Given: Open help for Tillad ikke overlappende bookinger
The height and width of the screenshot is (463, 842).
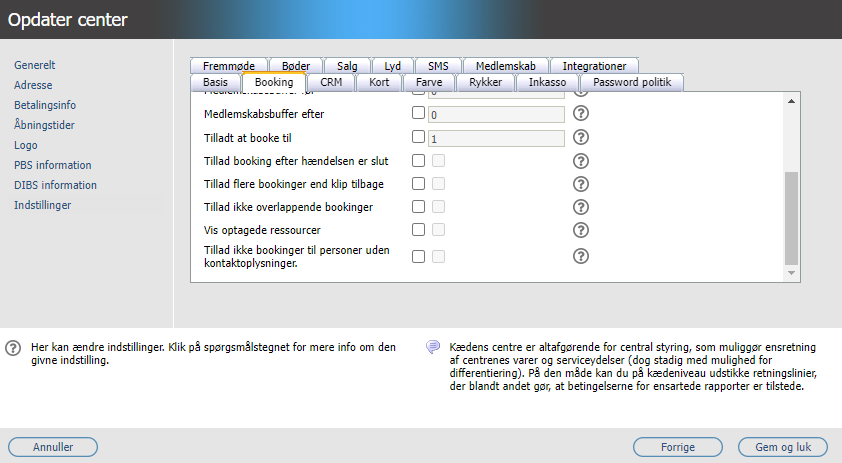Looking at the screenshot, I should (580, 207).
